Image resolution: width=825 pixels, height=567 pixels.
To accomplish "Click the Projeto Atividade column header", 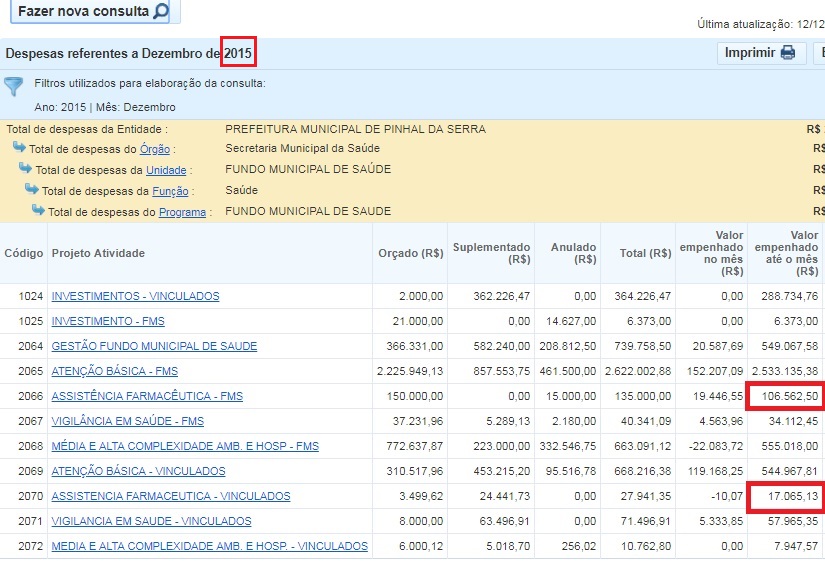I will pos(98,253).
